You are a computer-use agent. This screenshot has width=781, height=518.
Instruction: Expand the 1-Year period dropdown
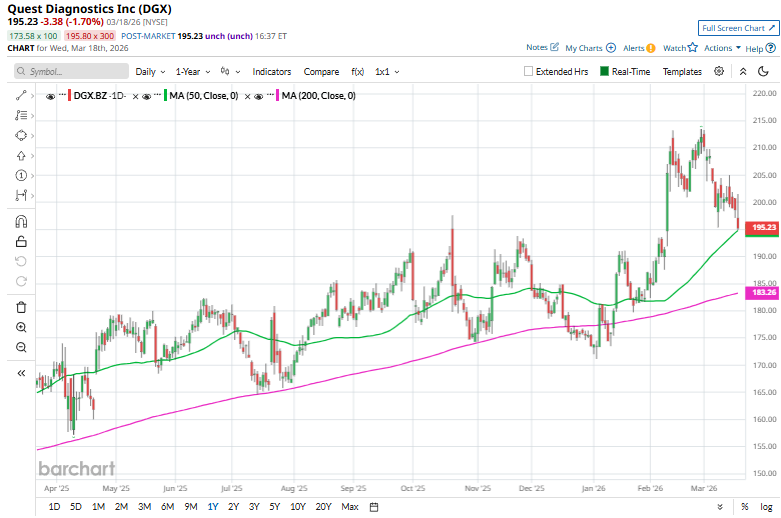pyautogui.click(x=192, y=72)
